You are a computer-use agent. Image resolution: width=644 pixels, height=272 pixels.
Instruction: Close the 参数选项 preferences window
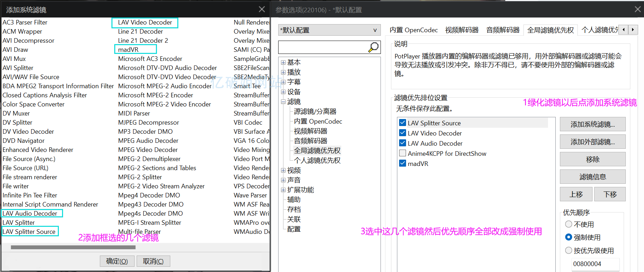click(637, 9)
